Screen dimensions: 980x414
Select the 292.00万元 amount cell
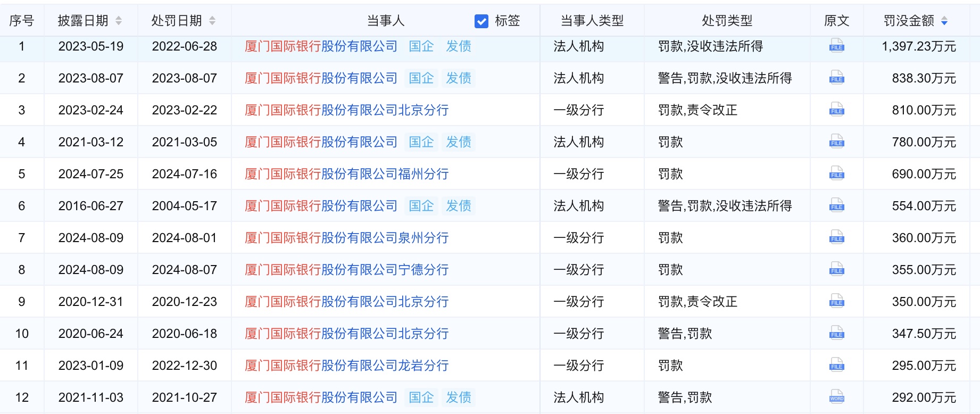pos(924,398)
